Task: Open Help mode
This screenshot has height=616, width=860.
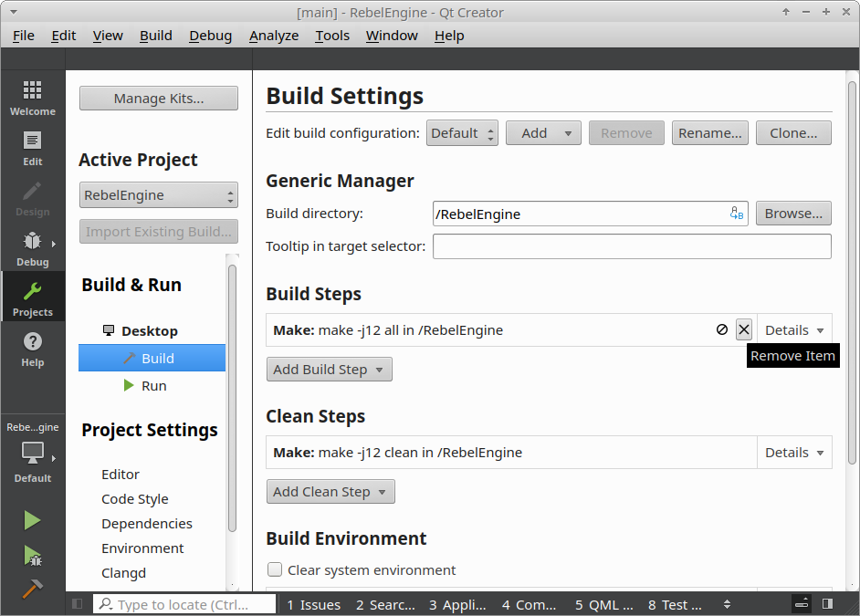Action: [x=32, y=350]
